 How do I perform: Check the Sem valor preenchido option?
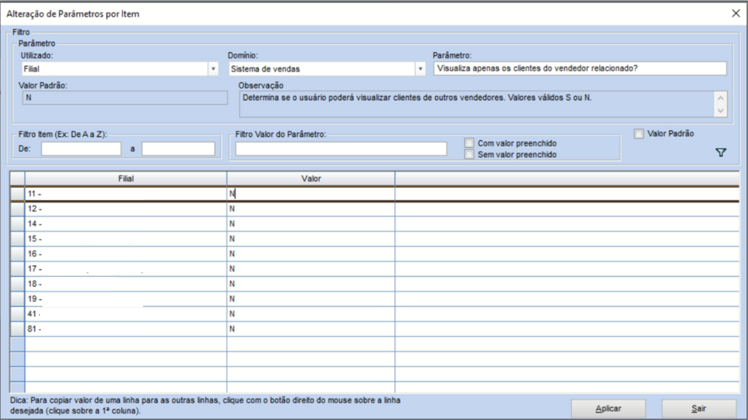click(470, 155)
